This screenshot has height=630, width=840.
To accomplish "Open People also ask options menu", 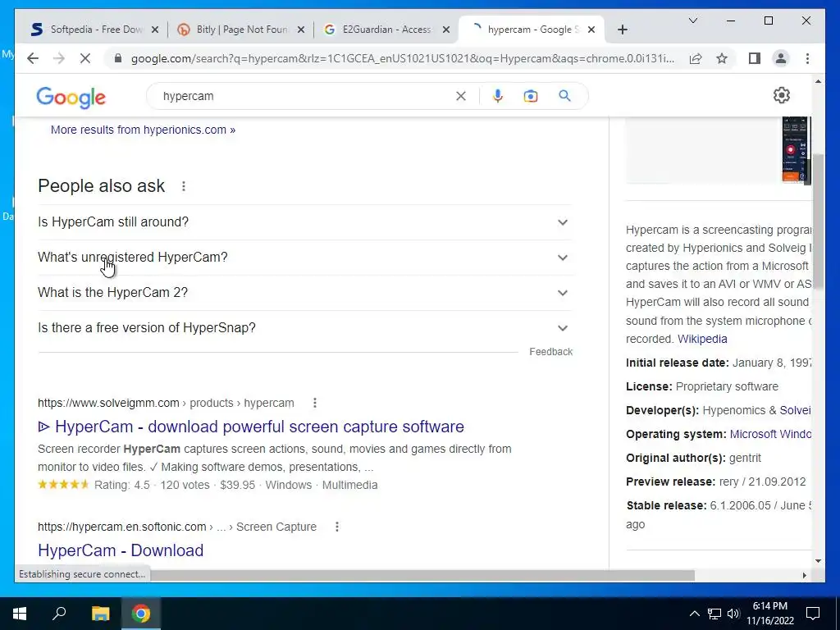I will [x=184, y=186].
